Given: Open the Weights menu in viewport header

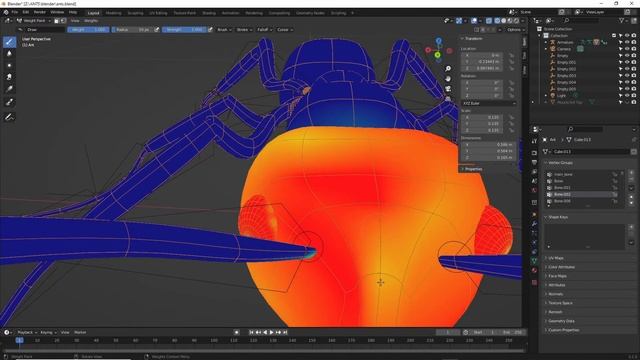Looking at the screenshot, I should coord(91,20).
